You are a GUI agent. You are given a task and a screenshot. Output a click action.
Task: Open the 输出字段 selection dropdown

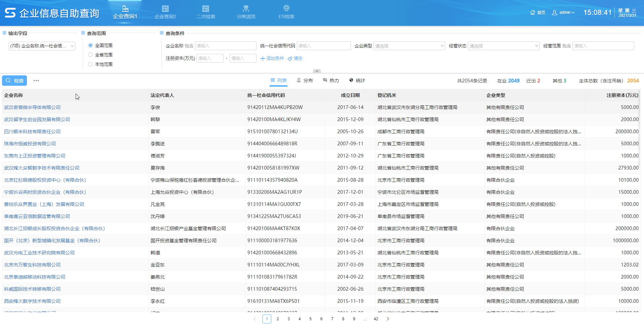coord(42,46)
